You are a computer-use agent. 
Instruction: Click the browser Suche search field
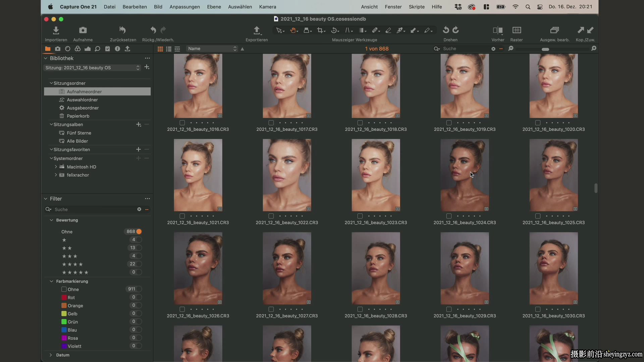click(x=467, y=49)
